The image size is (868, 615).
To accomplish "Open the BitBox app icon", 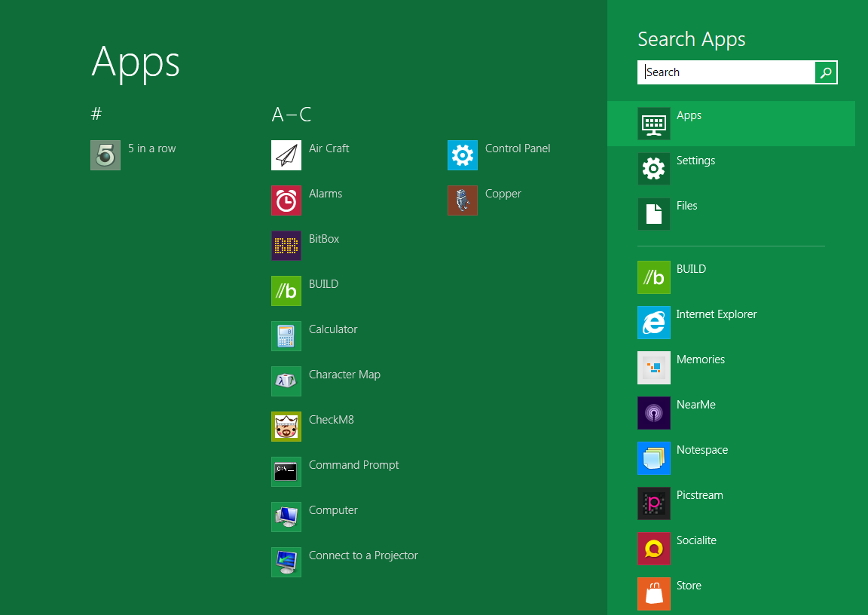I will click(x=286, y=246).
